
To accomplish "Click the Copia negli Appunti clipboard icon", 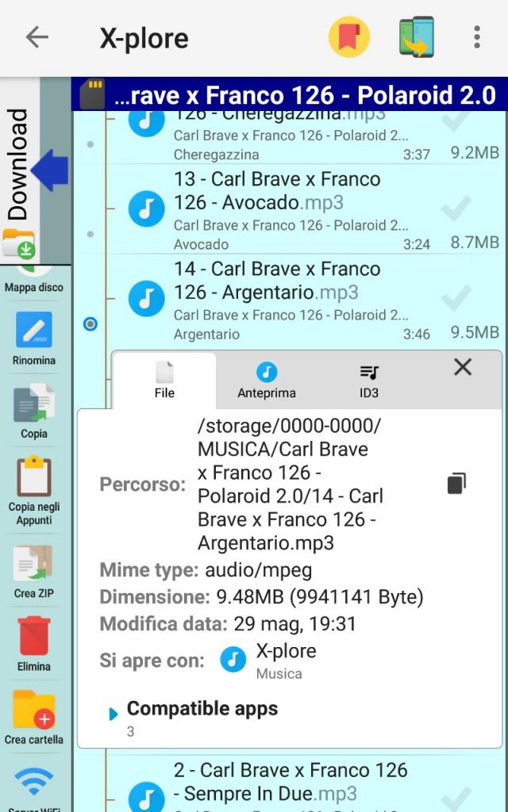I will click(x=33, y=476).
